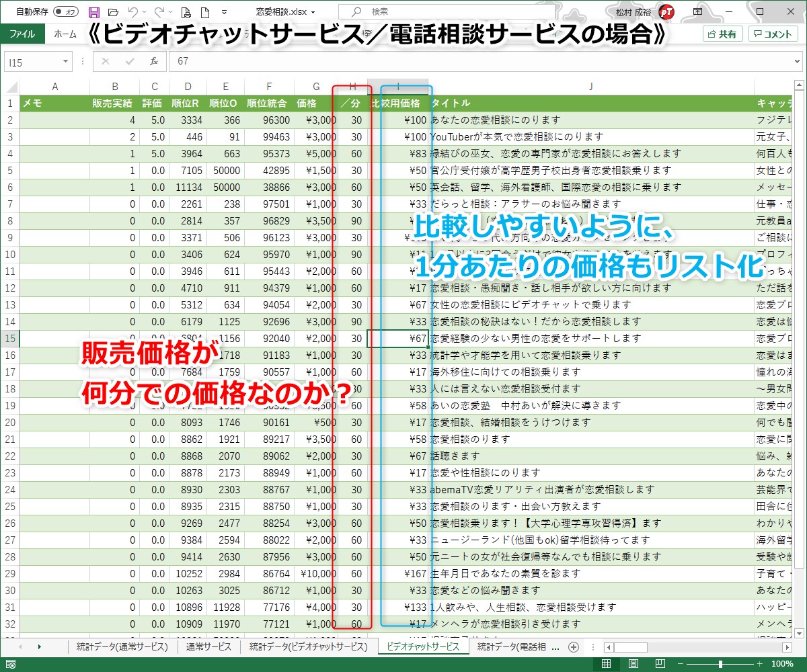Click the zoom slider handle

(720, 664)
